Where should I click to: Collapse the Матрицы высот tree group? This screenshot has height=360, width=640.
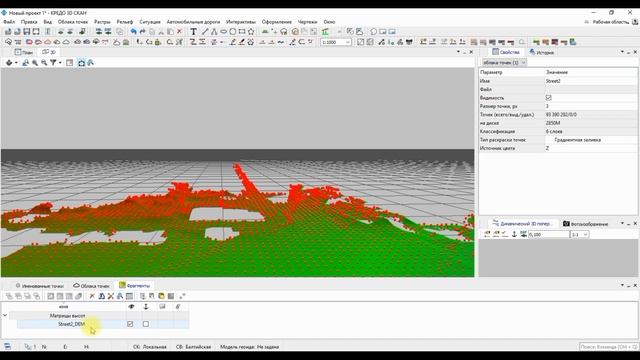coord(5,316)
